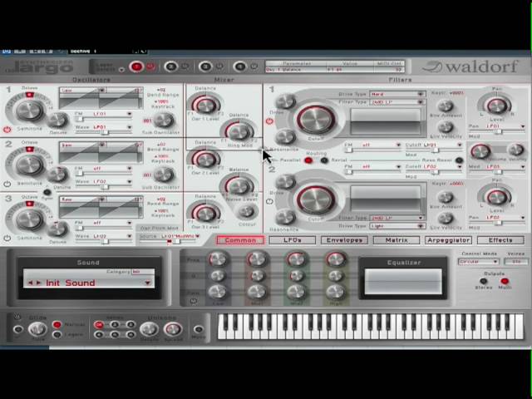
Task: Open the Init Sound preset dropdown
Action: point(148,283)
